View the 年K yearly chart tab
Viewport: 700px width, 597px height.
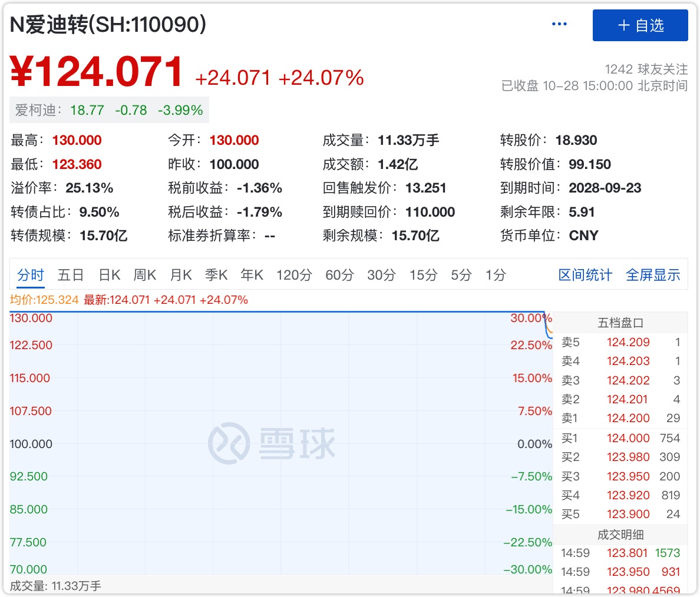coord(252,275)
